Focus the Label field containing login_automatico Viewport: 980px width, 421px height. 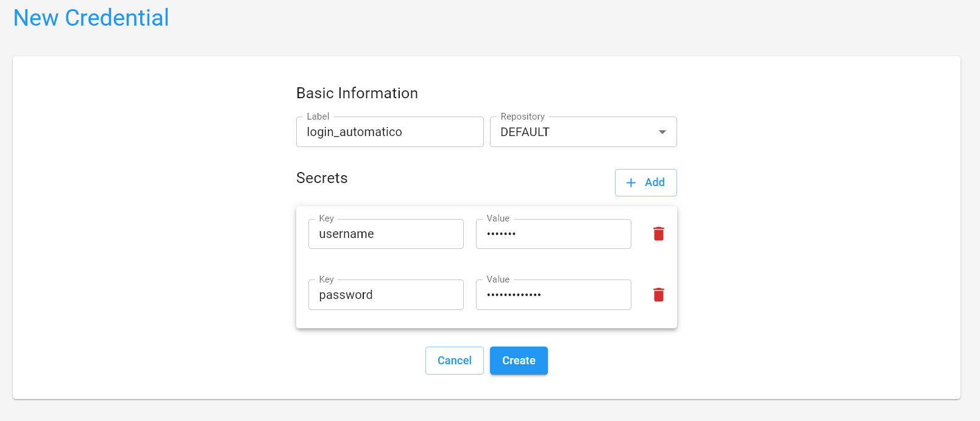click(x=389, y=132)
